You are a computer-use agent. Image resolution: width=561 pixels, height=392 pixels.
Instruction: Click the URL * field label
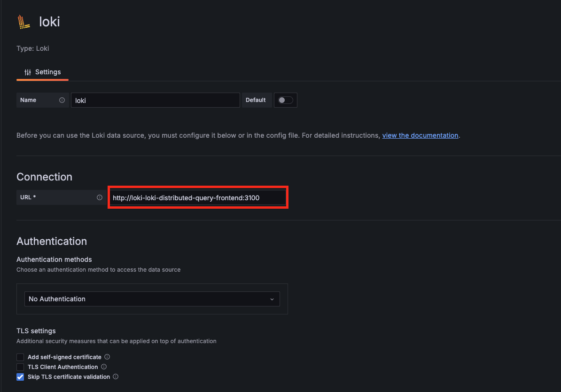[x=28, y=197]
